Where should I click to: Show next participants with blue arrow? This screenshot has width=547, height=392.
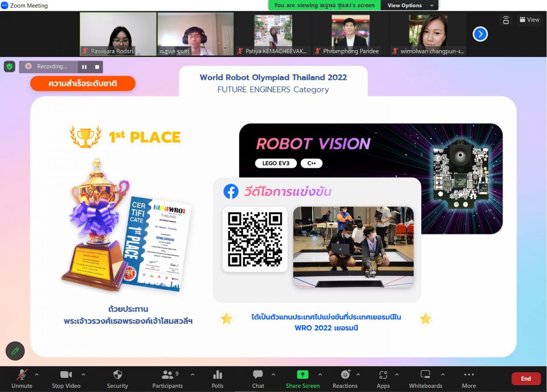480,34
